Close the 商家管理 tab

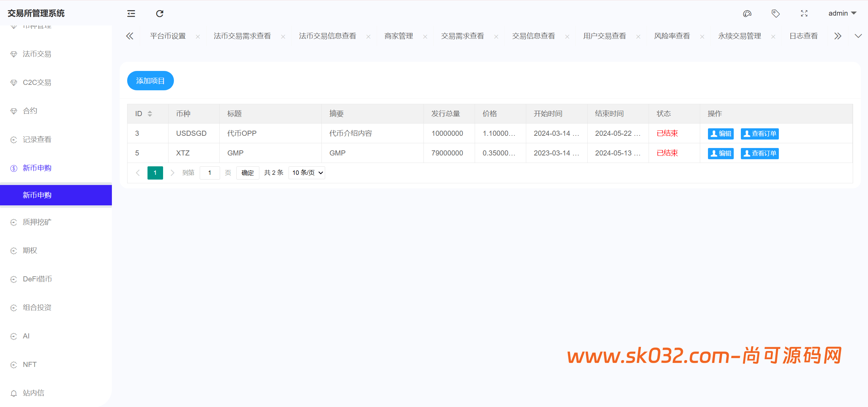(425, 36)
